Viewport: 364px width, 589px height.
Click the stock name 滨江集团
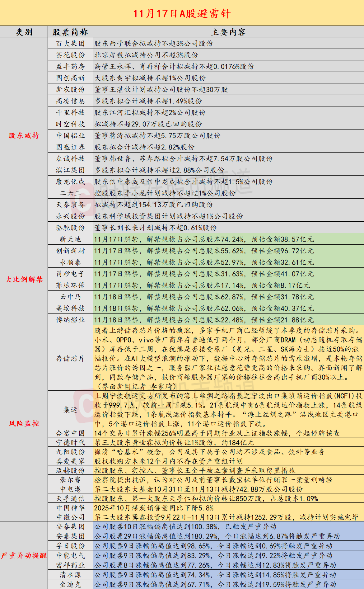pos(70,170)
